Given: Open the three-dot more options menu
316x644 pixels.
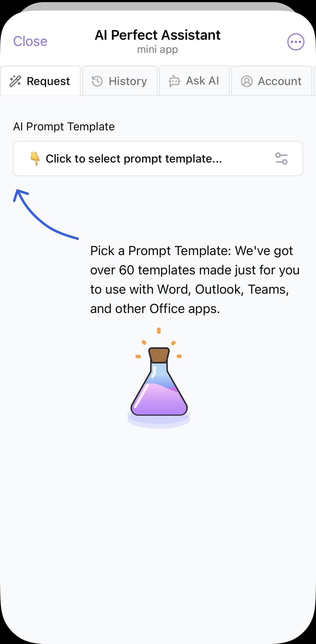Looking at the screenshot, I should point(296,42).
